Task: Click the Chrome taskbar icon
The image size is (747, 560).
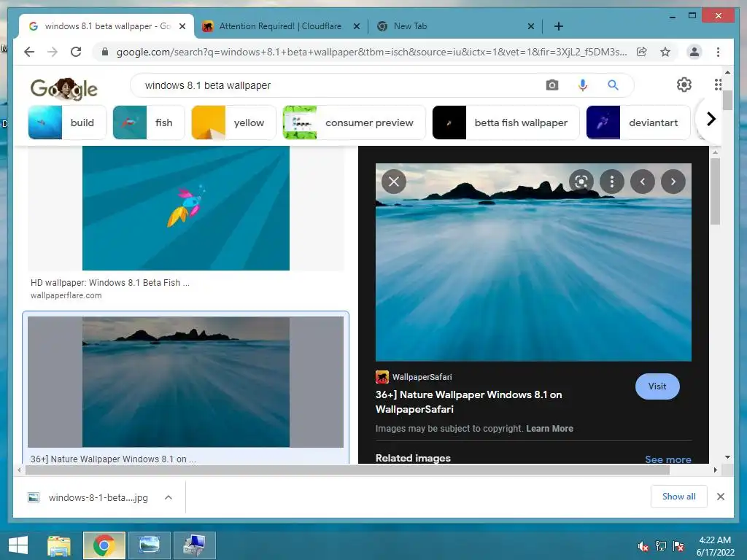Action: coord(104,545)
